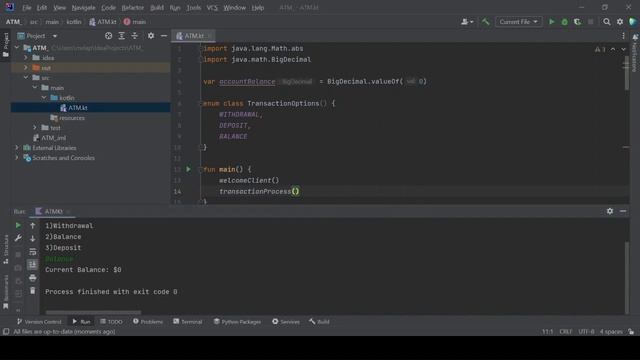
Task: Click the Build project hammer icon
Action: click(x=485, y=22)
